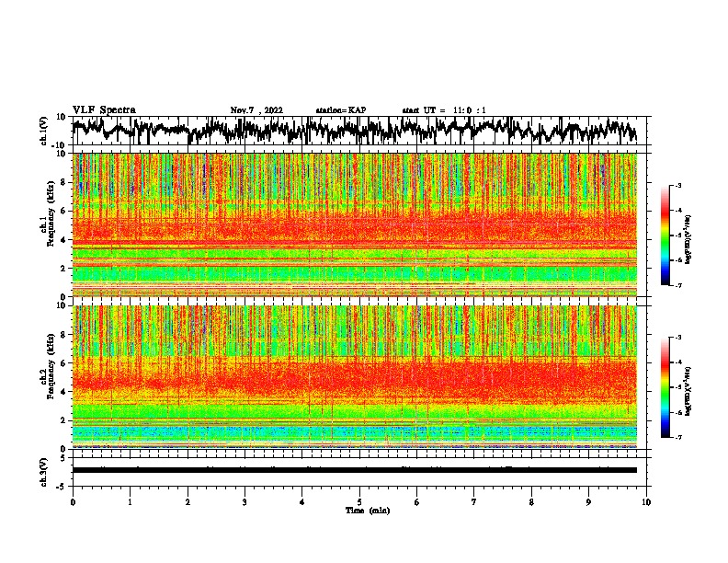Viewport: 728px width, 563px height.
Task: Click the "5" minute tick on time axis
Action: pyautogui.click(x=359, y=502)
